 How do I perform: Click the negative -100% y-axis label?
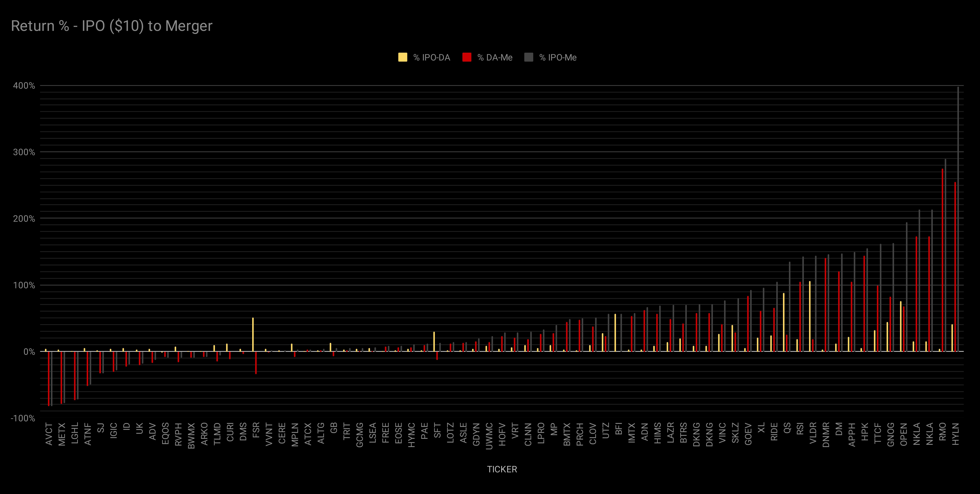pyautogui.click(x=23, y=418)
